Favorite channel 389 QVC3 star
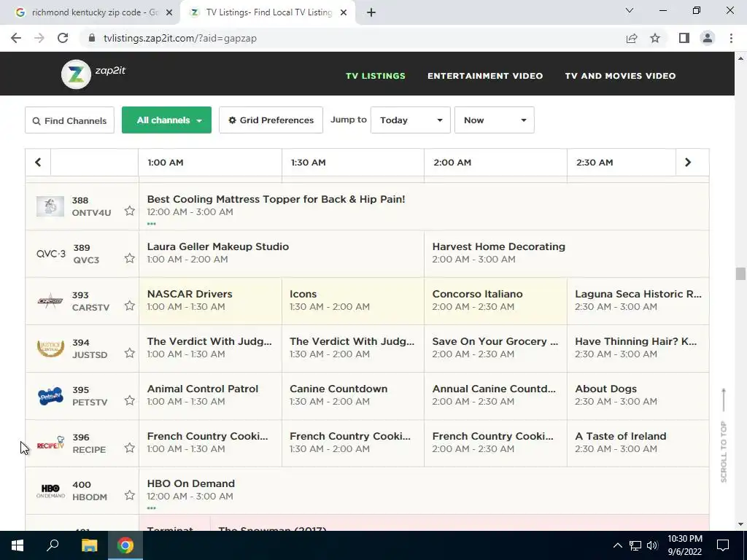The width and height of the screenshot is (747, 560). point(130,258)
